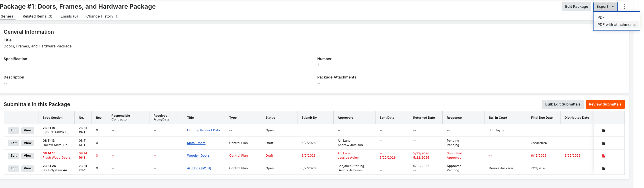The image size is (644, 188).
Task: Switch to Related Items tab
Action: tap(38, 16)
